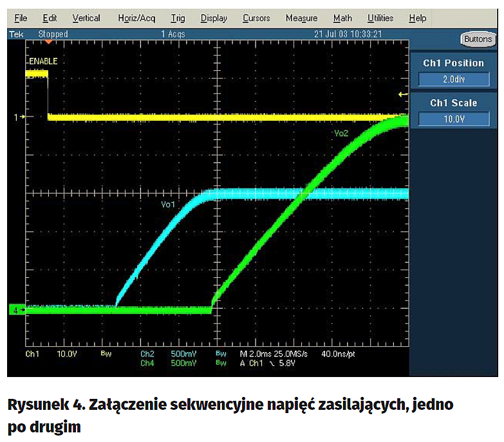Click the yellow trigger level arrow
The height and width of the screenshot is (442, 504).
tap(403, 95)
